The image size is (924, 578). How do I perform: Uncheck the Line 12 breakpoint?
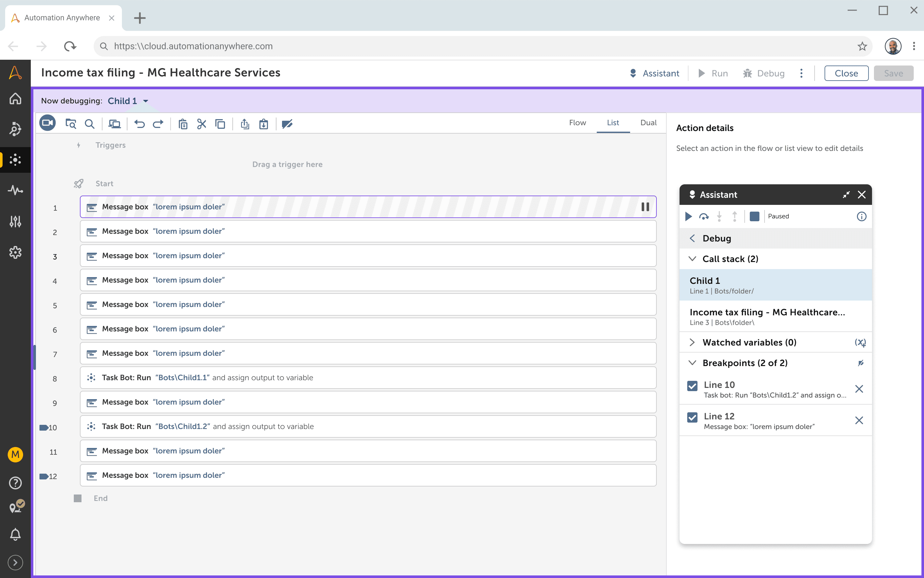pyautogui.click(x=692, y=417)
